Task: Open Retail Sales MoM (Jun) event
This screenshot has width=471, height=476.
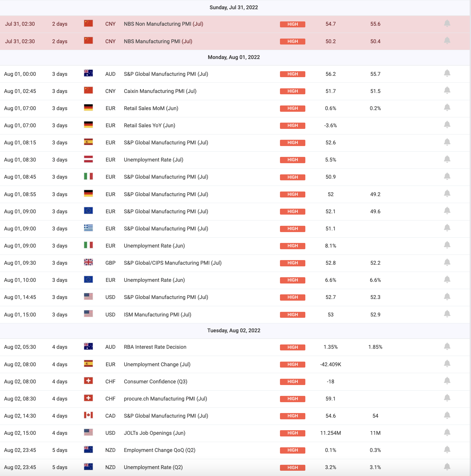Action: click(151, 108)
